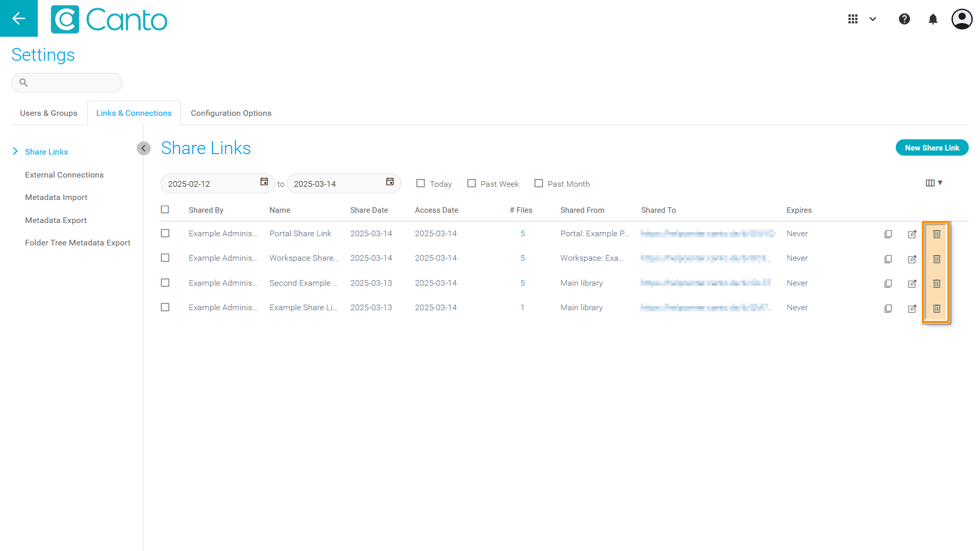Open the column chooser dropdown
This screenshot has height=551, width=980.
pos(934,183)
